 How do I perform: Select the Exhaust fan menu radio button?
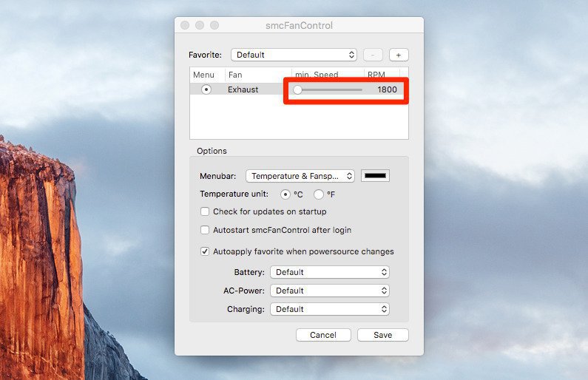pyautogui.click(x=206, y=89)
